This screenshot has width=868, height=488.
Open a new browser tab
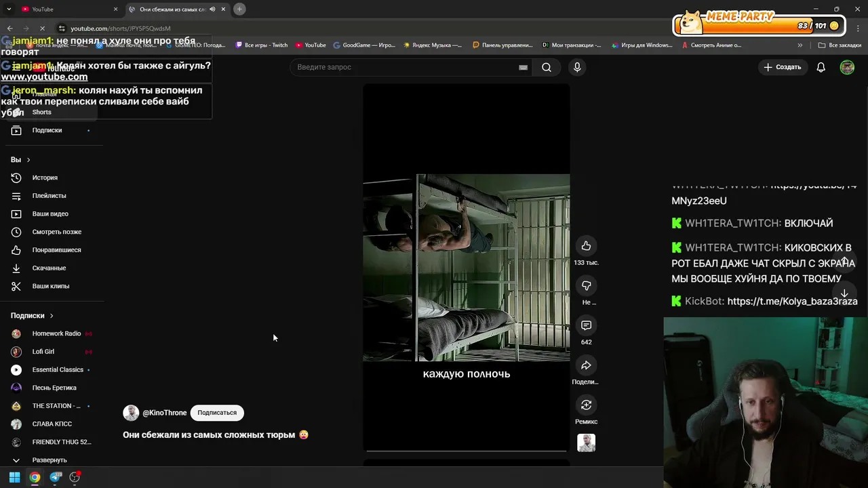tap(239, 9)
